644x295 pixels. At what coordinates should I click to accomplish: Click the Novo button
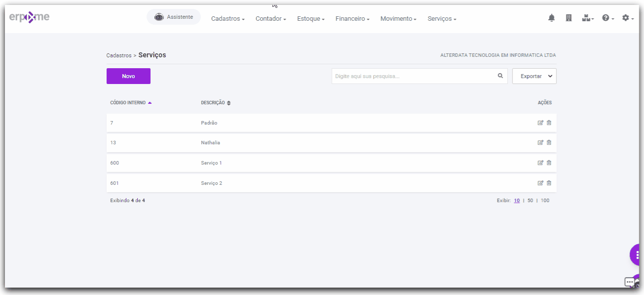(128, 76)
